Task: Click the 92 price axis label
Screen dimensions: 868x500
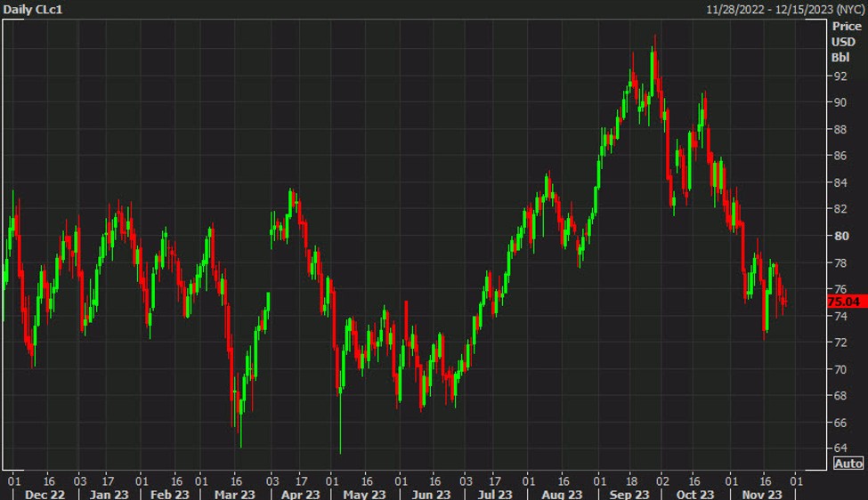Action: 840,76
